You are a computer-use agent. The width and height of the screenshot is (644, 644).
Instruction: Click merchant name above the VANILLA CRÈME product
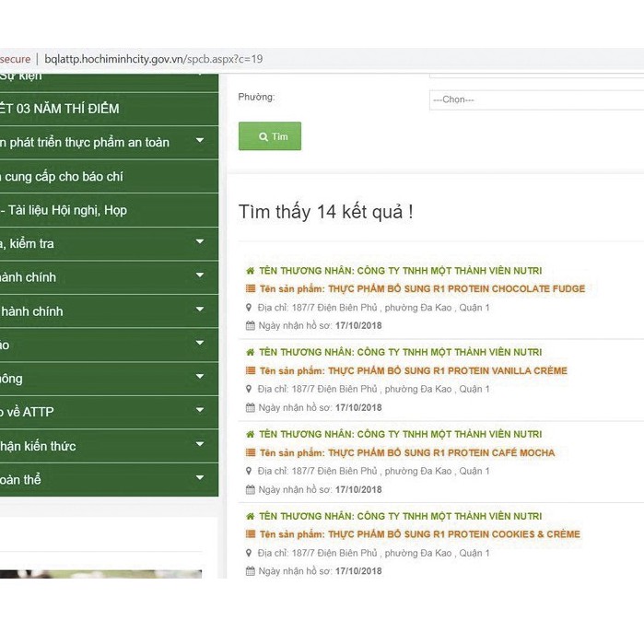401,352
